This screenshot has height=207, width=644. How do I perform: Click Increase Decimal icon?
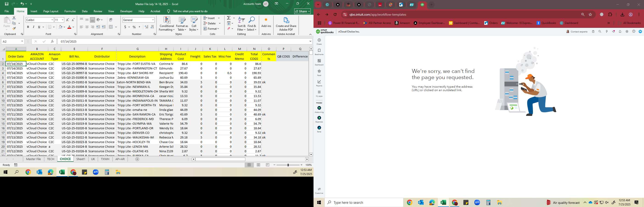[x=146, y=27]
